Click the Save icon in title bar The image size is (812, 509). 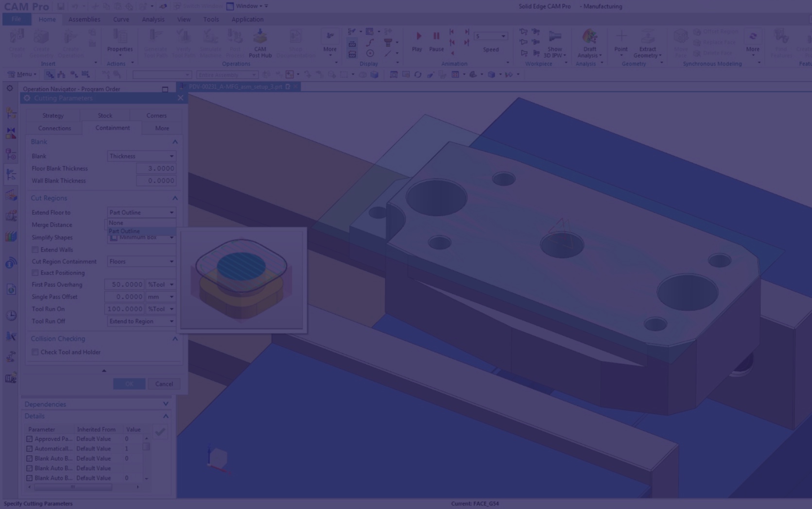click(60, 6)
